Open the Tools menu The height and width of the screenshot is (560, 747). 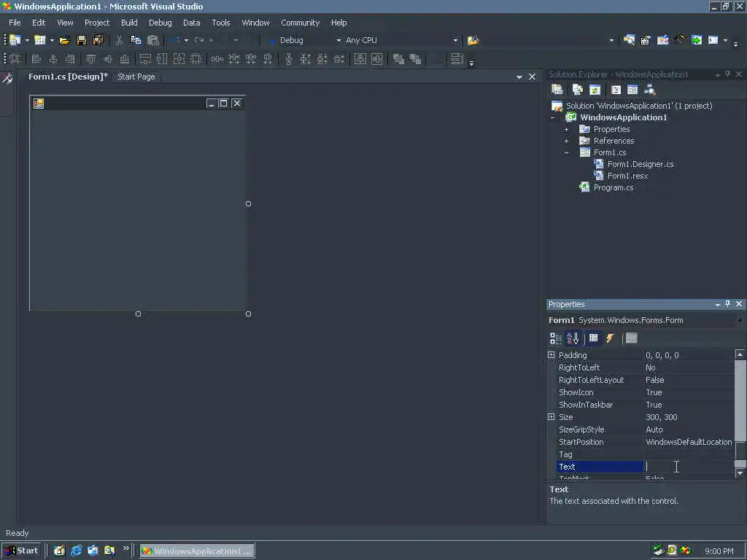pos(220,23)
